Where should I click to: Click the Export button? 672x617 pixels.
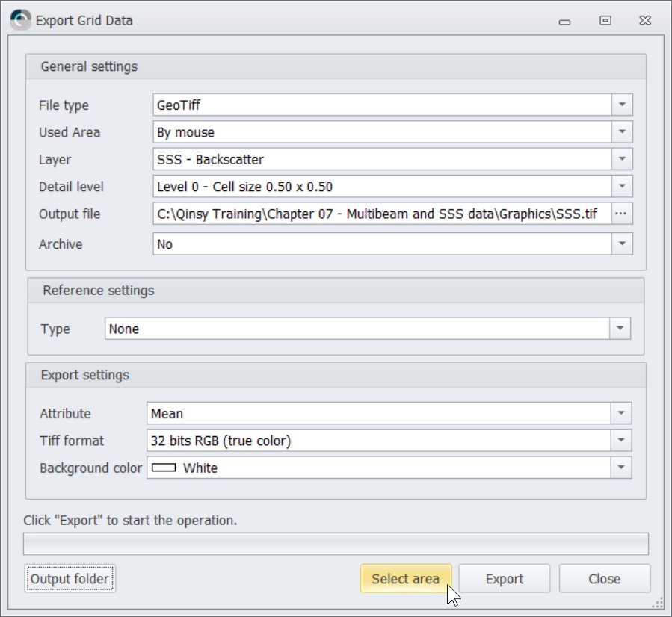[x=505, y=579]
